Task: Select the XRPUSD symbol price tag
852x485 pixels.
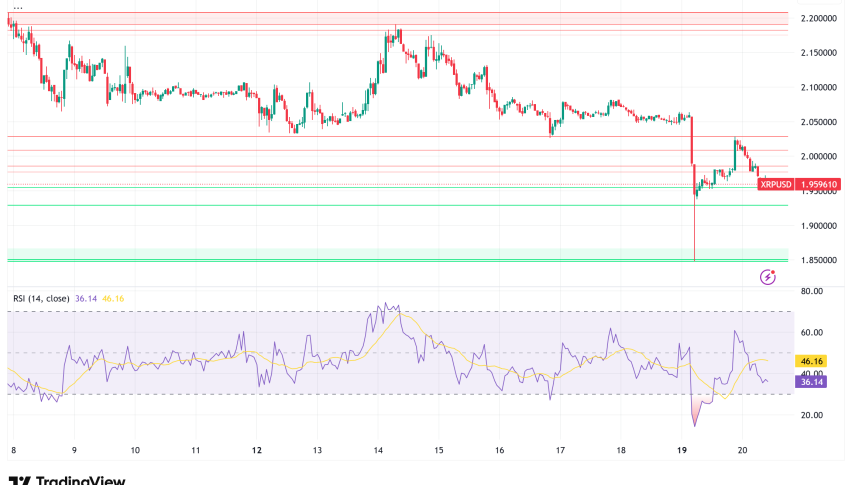Action: 778,184
